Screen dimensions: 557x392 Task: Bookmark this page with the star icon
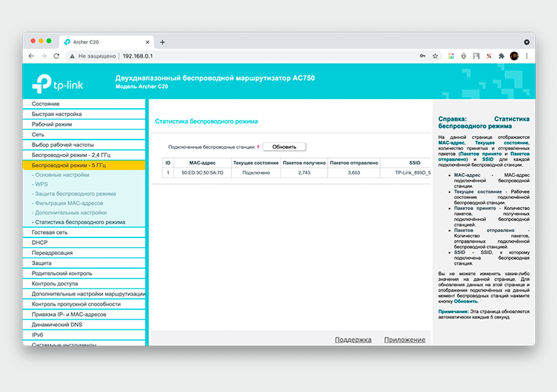click(435, 56)
